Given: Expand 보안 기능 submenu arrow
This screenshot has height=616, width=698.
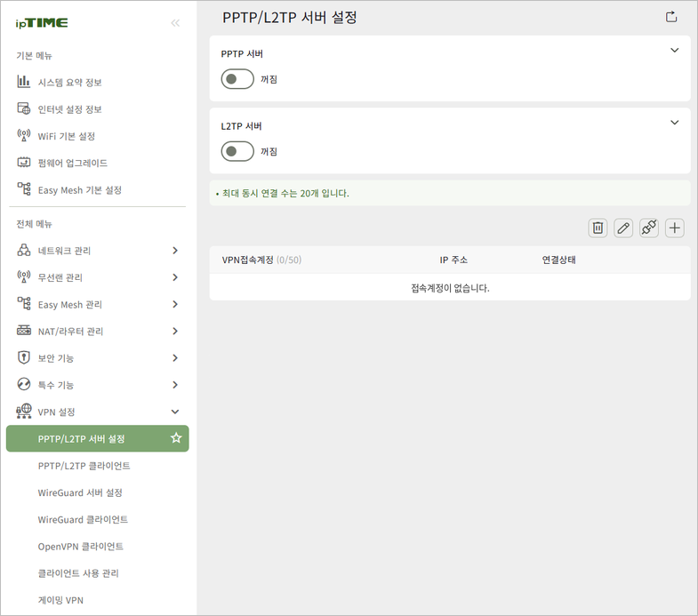Looking at the screenshot, I should point(175,358).
